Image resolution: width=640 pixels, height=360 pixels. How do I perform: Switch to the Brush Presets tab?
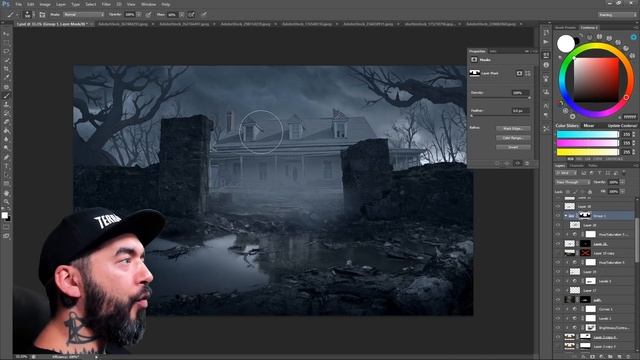tap(565, 27)
